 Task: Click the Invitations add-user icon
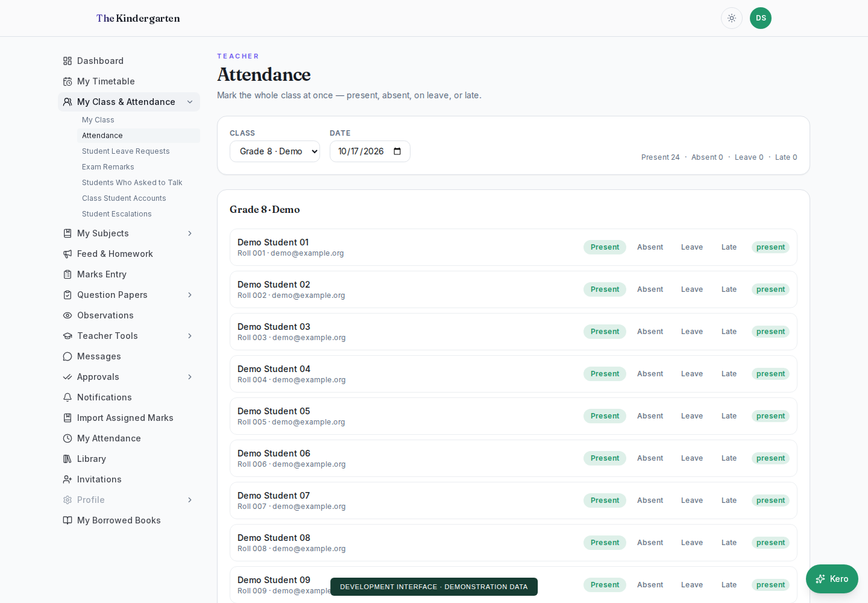click(x=68, y=479)
